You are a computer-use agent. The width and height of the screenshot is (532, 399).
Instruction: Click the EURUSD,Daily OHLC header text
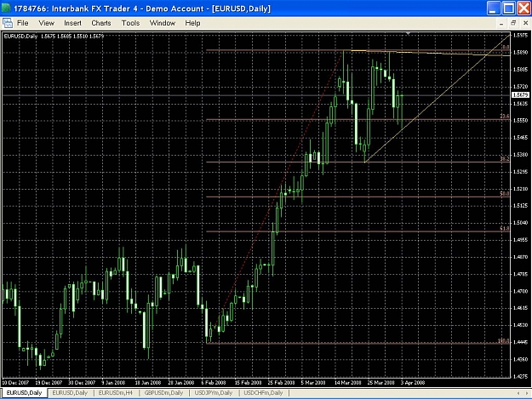[x=54, y=36]
